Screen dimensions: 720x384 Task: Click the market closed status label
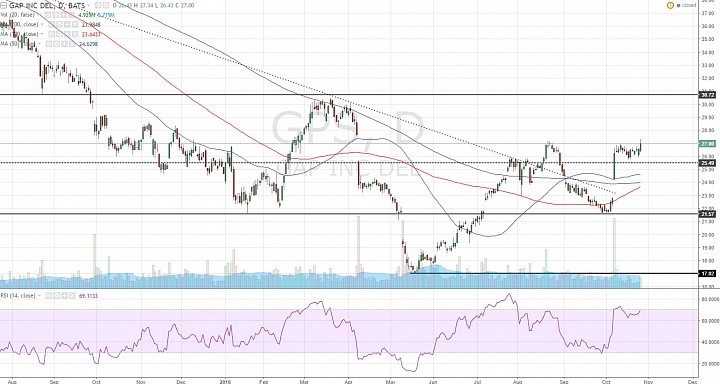[x=689, y=6]
